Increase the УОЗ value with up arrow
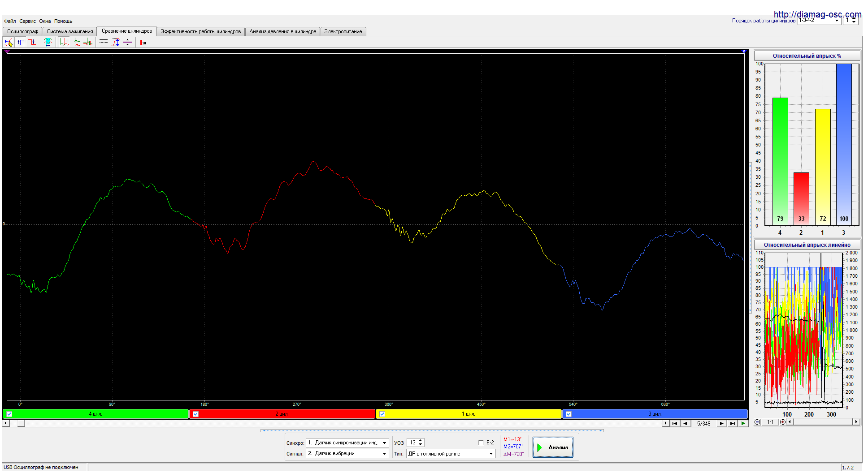The width and height of the screenshot is (868, 473). point(421,441)
